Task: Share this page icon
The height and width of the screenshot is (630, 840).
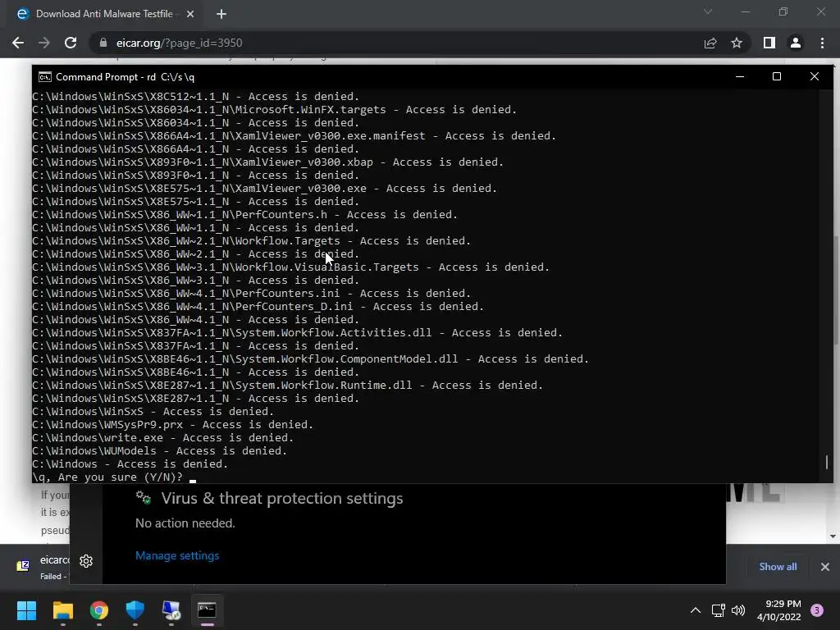Action: click(x=710, y=43)
